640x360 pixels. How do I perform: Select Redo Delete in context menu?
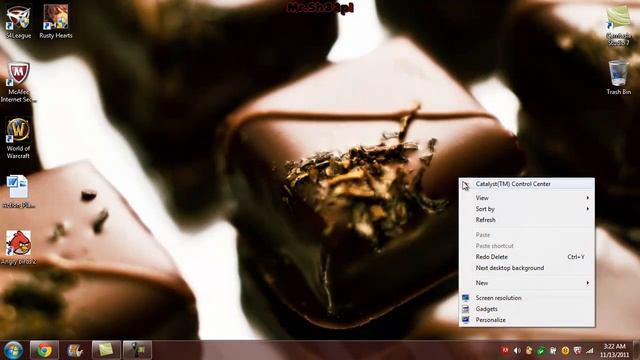[x=527, y=257]
